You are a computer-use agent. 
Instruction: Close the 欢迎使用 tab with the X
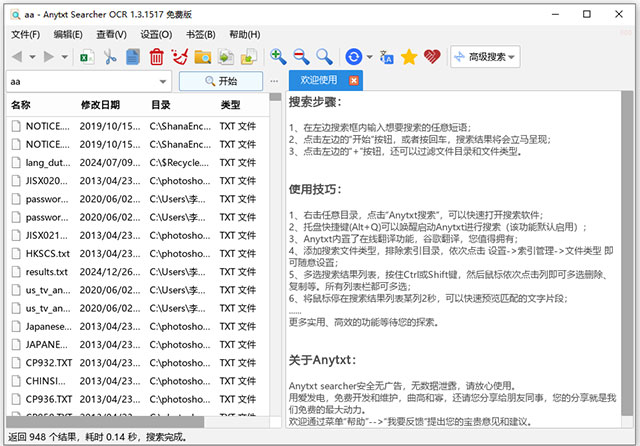coord(353,80)
